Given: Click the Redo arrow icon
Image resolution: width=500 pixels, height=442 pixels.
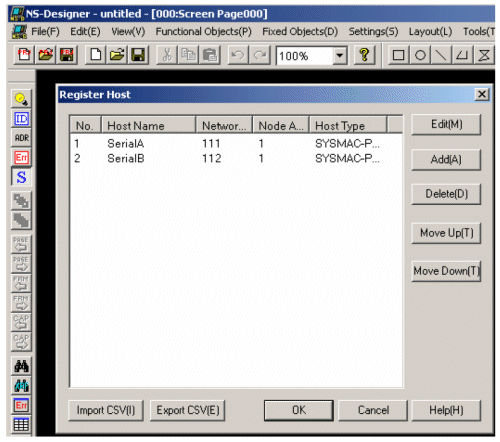Looking at the screenshot, I should point(259,55).
